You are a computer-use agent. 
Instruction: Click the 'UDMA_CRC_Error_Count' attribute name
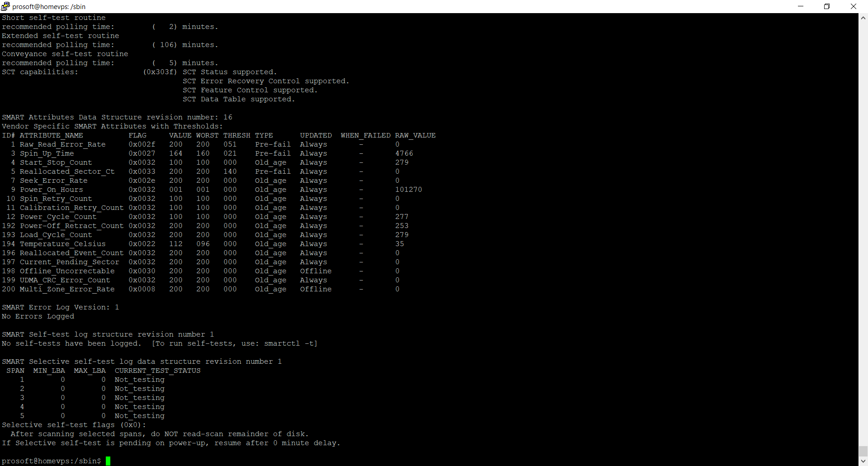click(x=65, y=280)
